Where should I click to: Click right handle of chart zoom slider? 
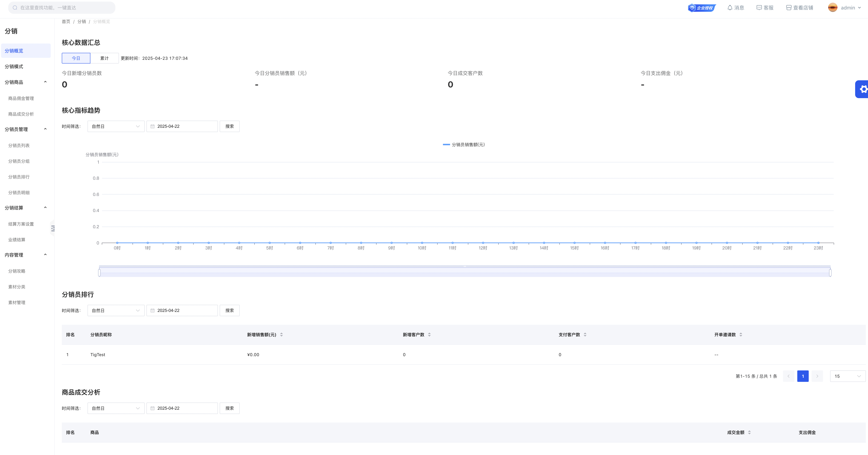[830, 273]
